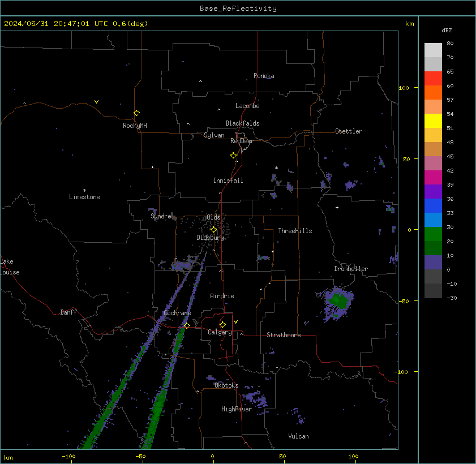The width and height of the screenshot is (476, 464).
Task: Click the yellow 54 dBZ color swatch
Action: (x=433, y=121)
